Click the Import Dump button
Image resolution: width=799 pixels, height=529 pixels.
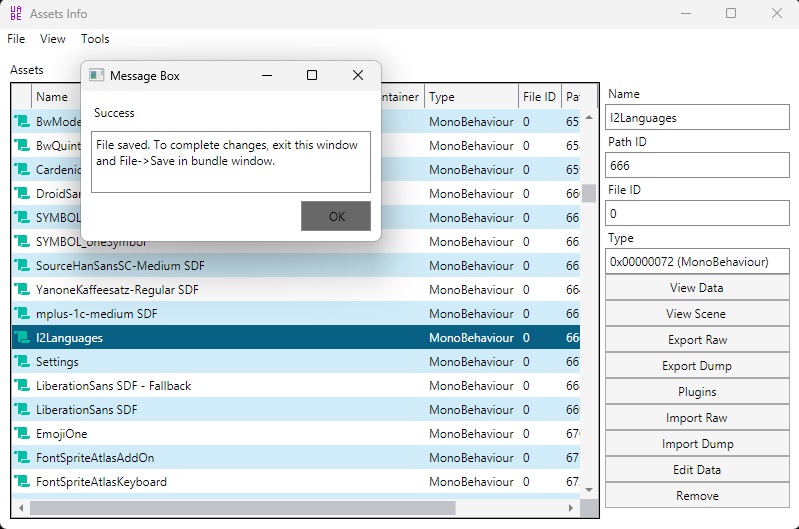point(697,444)
